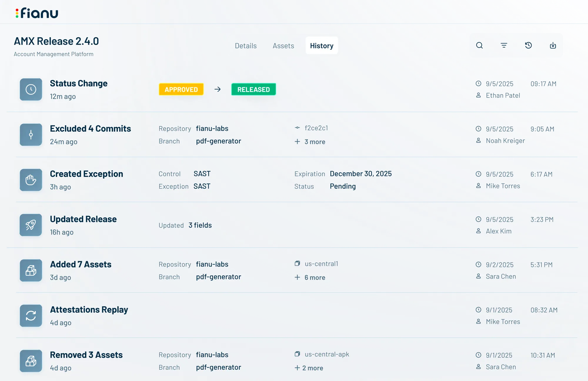This screenshot has width=588, height=381.
Task: Click the Fianu logo
Action: coord(37,13)
